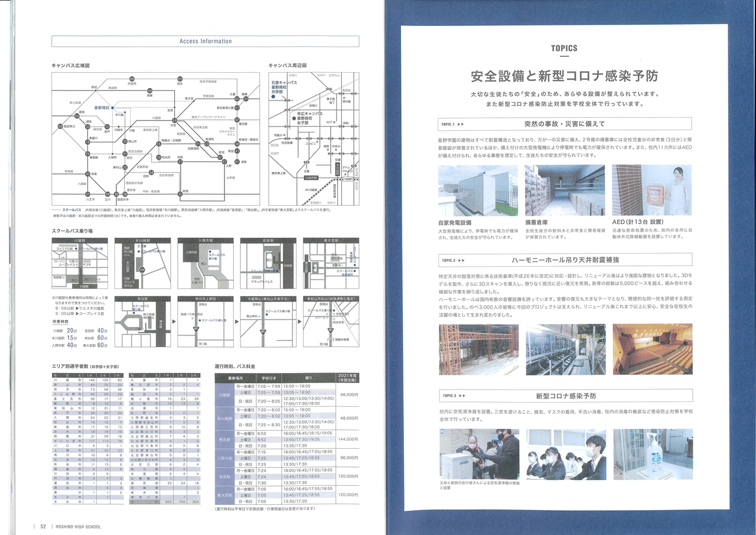This screenshot has height=535, width=756.
Task: Click route 229 shield in 本川越駅 map
Action: 141,269
